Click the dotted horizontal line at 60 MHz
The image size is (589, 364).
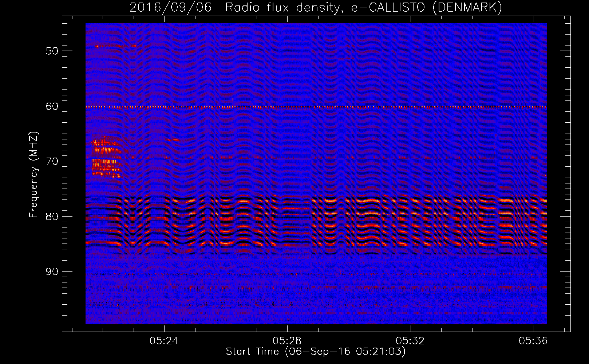[x=316, y=107]
